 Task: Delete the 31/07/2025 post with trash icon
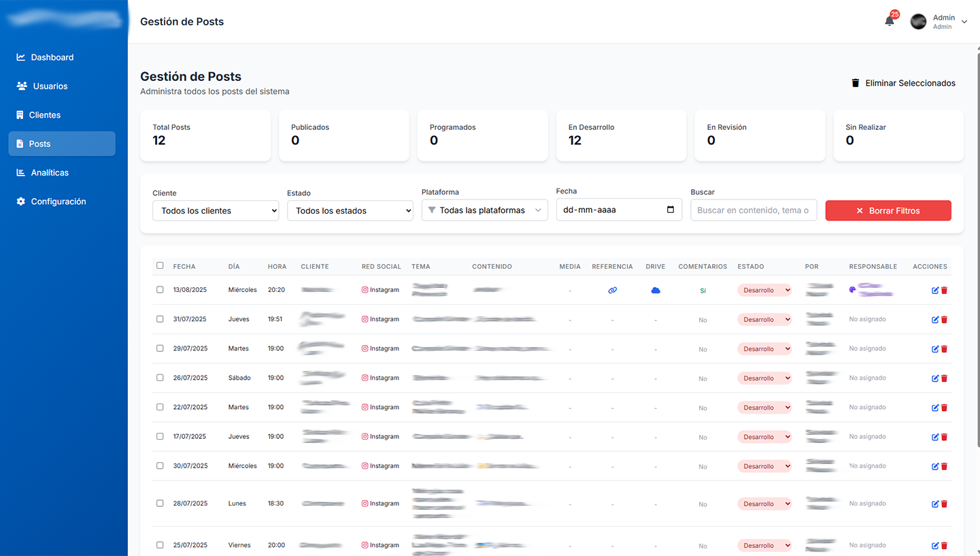[x=944, y=319]
